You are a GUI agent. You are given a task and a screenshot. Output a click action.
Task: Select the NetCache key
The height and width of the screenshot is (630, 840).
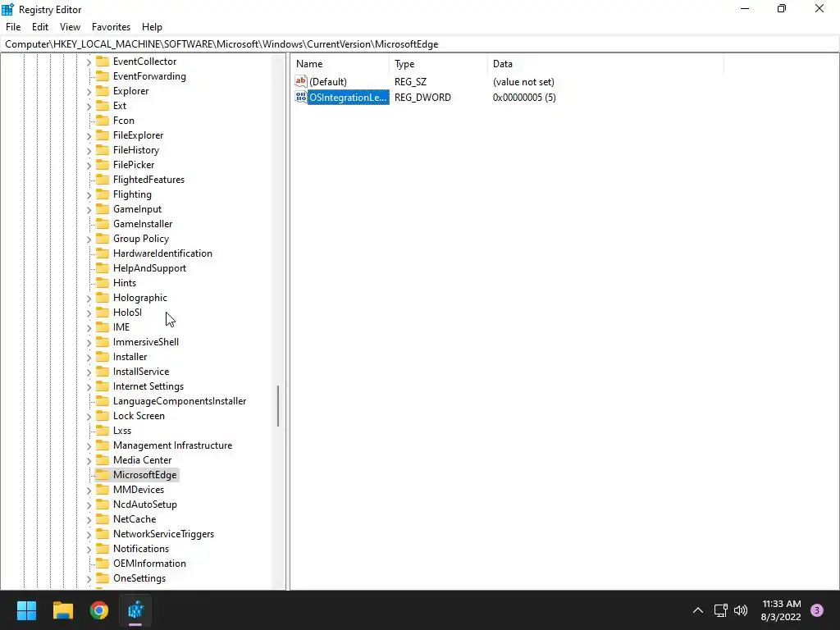(x=135, y=519)
